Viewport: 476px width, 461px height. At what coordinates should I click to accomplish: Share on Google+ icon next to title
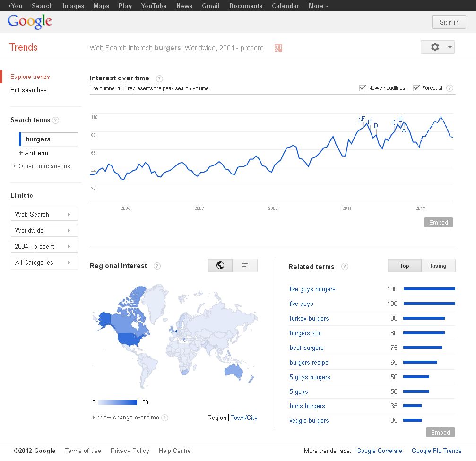point(278,48)
